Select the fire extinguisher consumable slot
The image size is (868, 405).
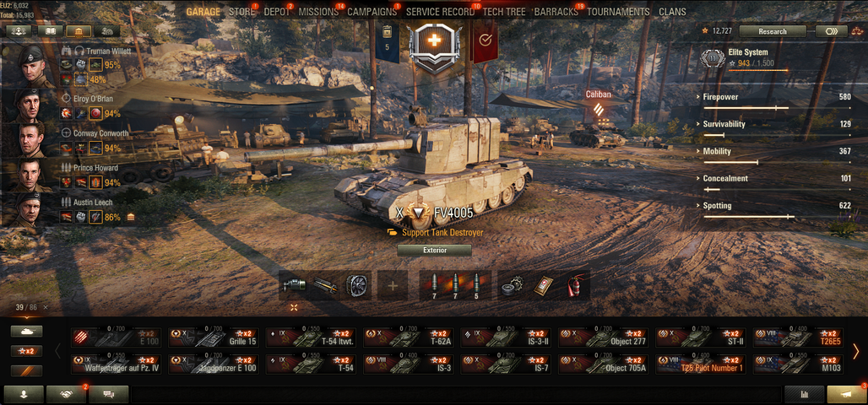(576, 285)
